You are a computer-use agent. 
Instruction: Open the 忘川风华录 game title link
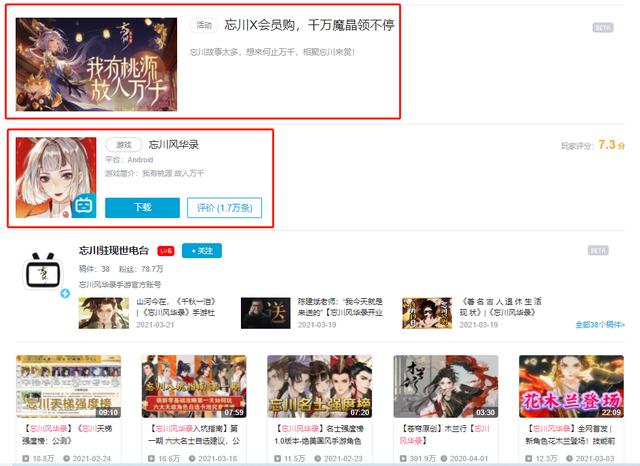point(174,145)
